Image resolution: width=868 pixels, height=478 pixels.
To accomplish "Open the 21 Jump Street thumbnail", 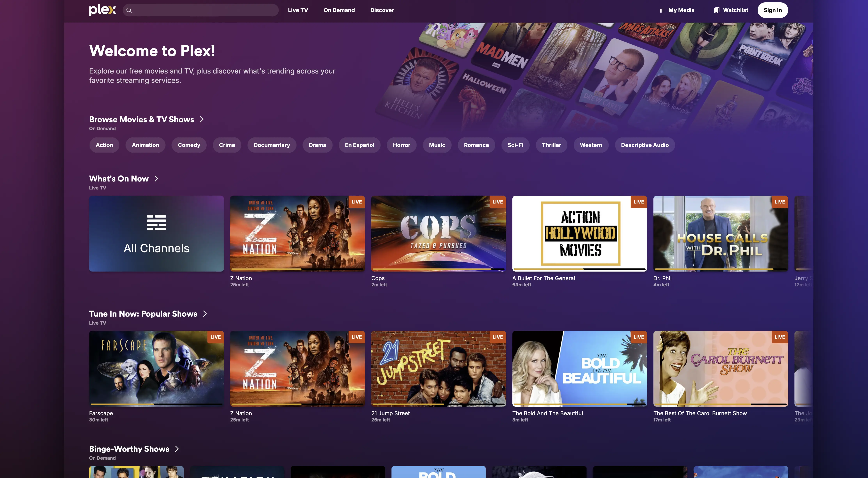I will point(438,368).
